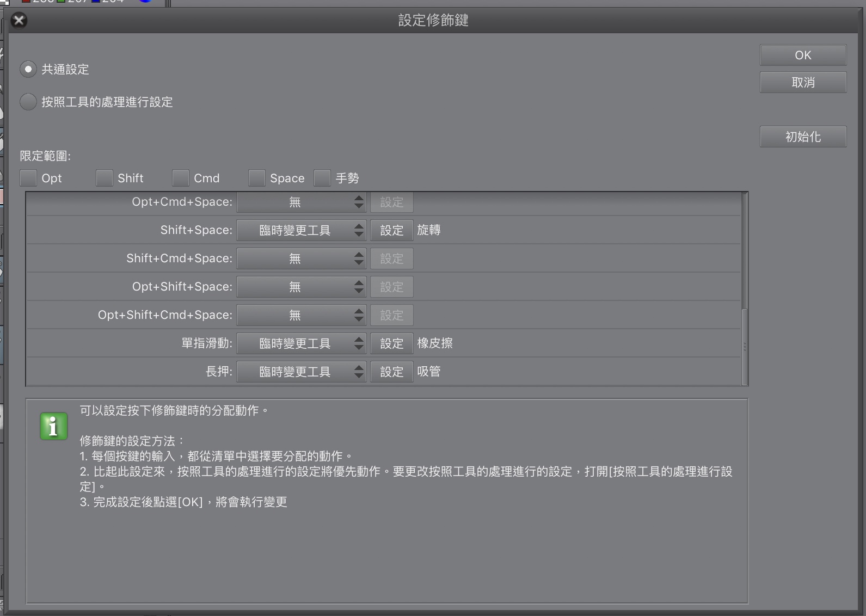The height and width of the screenshot is (616, 866).
Task: Click 設定 button next to 橡皮擦
Action: [x=391, y=343]
